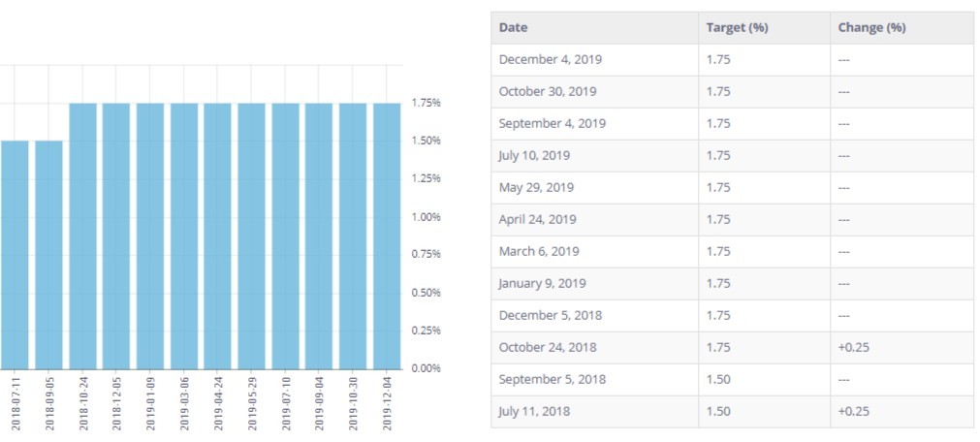Select the October 30, 2019 date cell
The width and height of the screenshot is (980, 442).
(x=548, y=91)
